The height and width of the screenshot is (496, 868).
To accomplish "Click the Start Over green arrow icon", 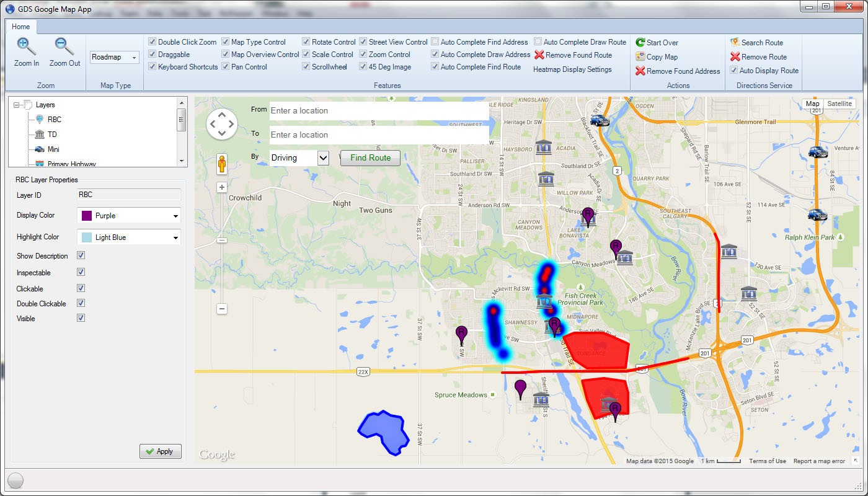I will (640, 43).
